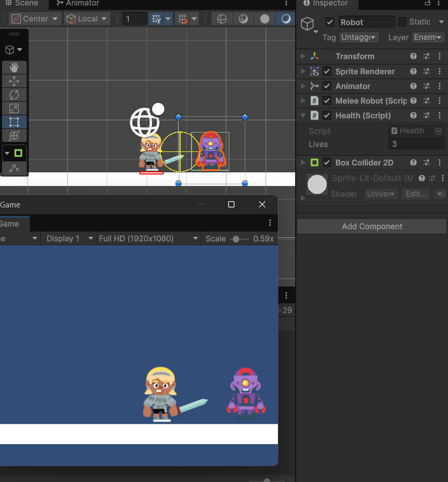Enable the Static checkbox
This screenshot has height=482, width=448.
402,22
